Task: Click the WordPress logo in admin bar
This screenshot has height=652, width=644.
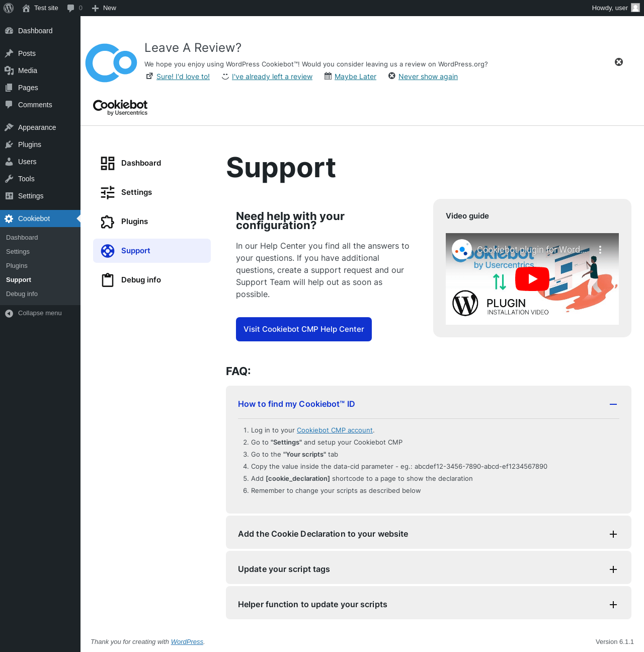Action: (9, 8)
